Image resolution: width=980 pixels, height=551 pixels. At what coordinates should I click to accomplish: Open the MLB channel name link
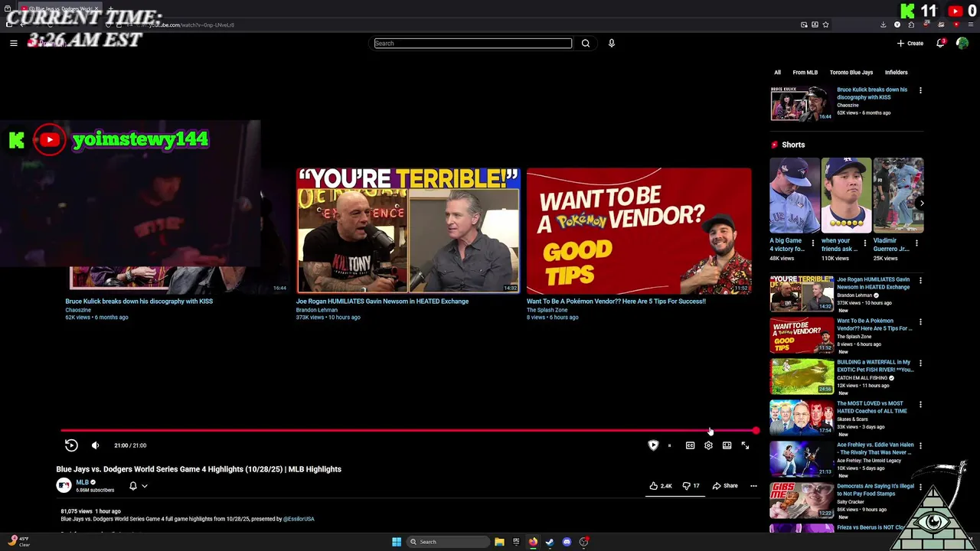tap(82, 482)
